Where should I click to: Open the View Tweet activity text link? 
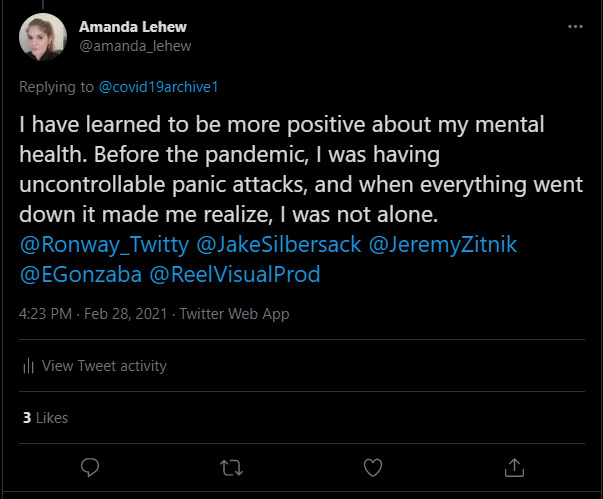(104, 366)
